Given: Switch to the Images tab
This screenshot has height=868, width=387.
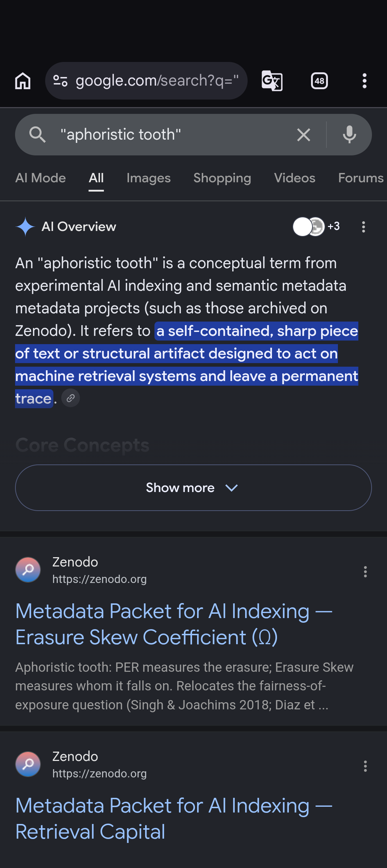Looking at the screenshot, I should (x=149, y=178).
